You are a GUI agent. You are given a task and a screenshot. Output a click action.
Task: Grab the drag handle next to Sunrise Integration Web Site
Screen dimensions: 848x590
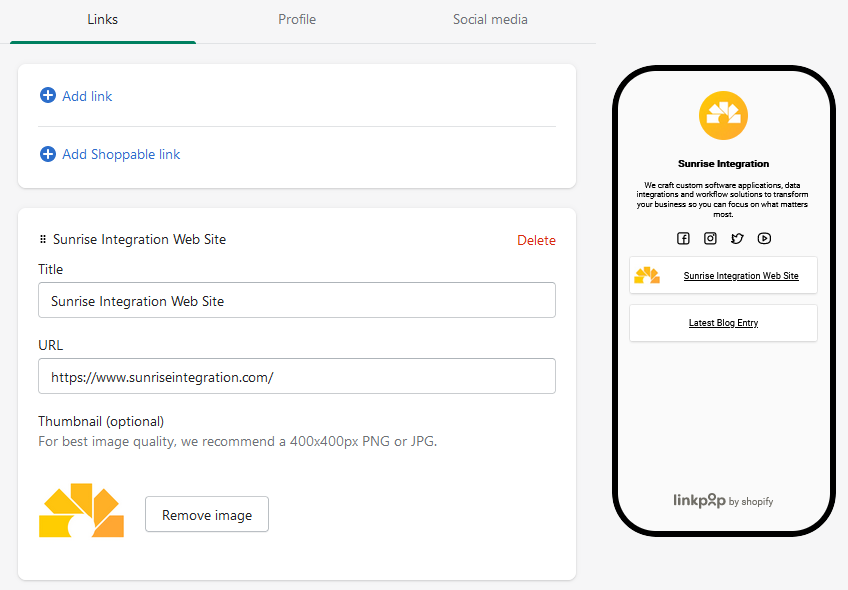tap(43, 239)
